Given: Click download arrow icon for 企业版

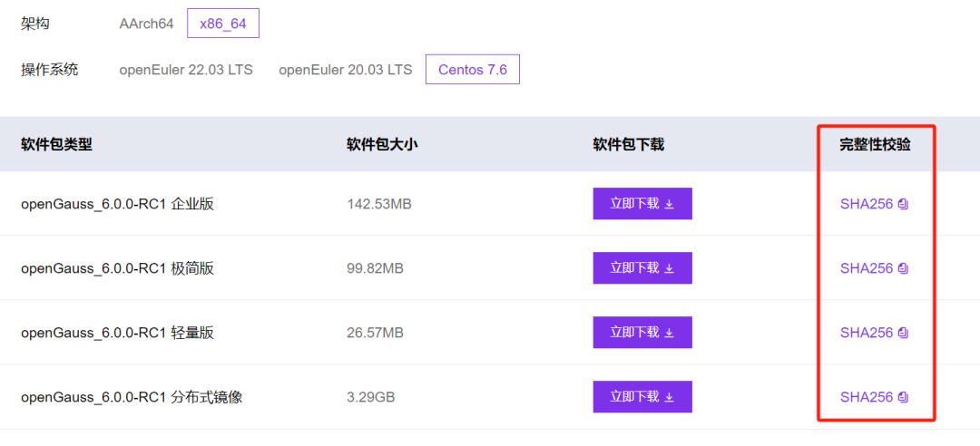Looking at the screenshot, I should tap(670, 204).
